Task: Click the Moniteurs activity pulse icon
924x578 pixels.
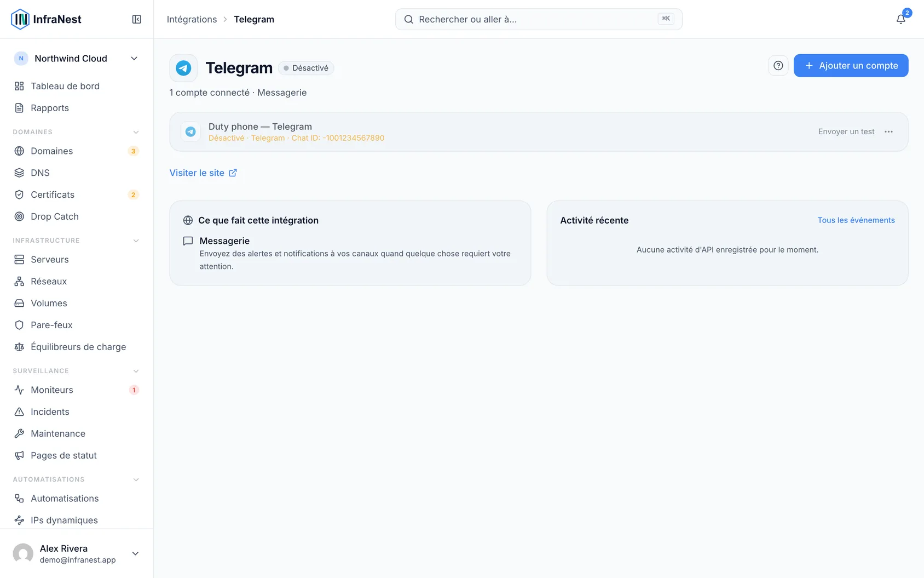Action: coord(19,390)
